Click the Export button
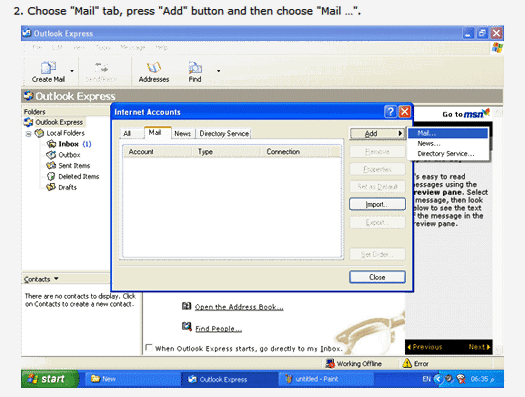The height and width of the screenshot is (397, 525). point(377,222)
